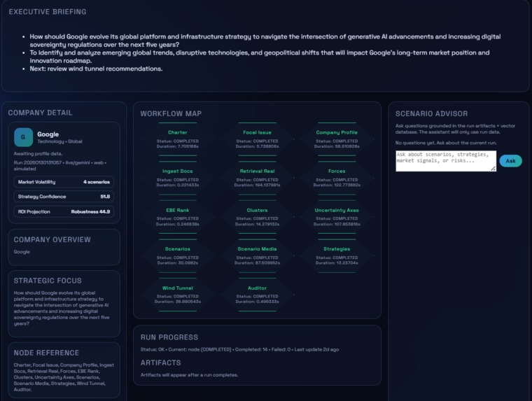
Task: Select the Forces workflow node
Action: coord(337,178)
